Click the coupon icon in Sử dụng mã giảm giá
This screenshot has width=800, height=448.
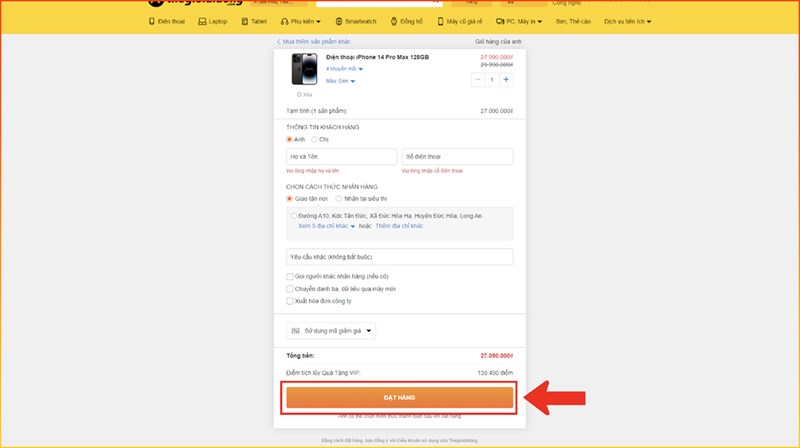coord(295,331)
